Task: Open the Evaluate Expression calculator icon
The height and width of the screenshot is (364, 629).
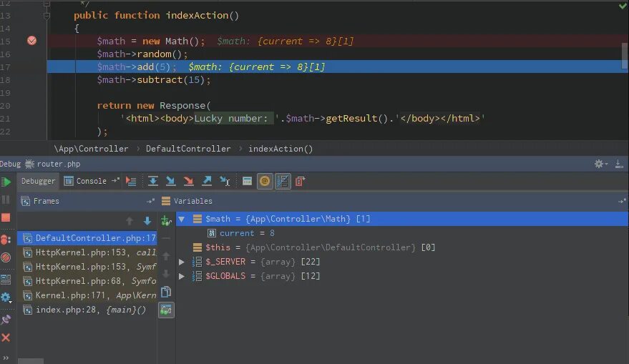Action: (247, 181)
